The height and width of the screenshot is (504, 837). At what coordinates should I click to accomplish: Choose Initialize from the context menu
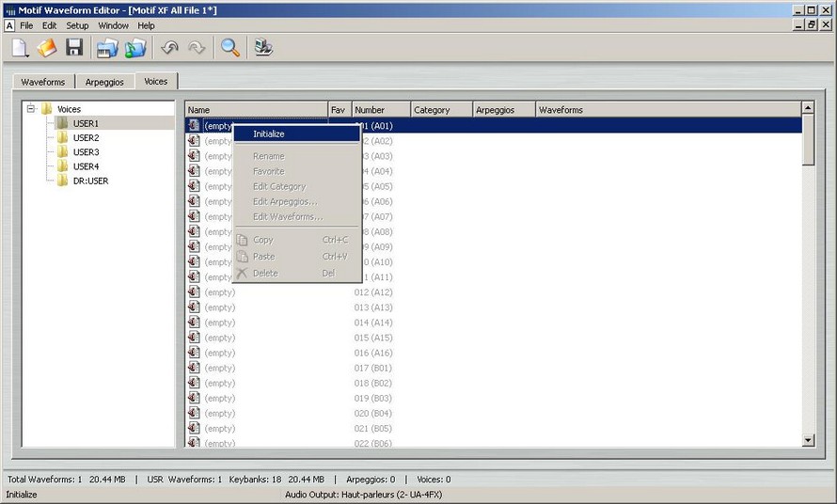(x=269, y=134)
